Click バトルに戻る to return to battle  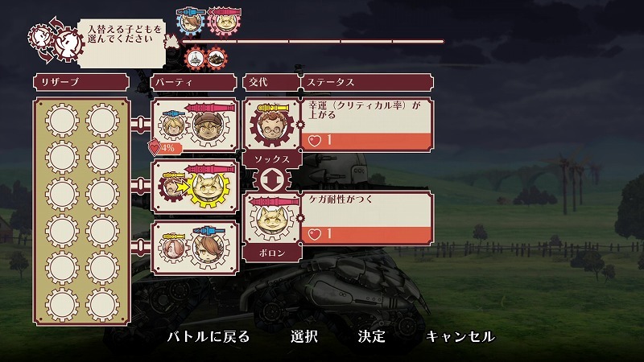[208, 336]
